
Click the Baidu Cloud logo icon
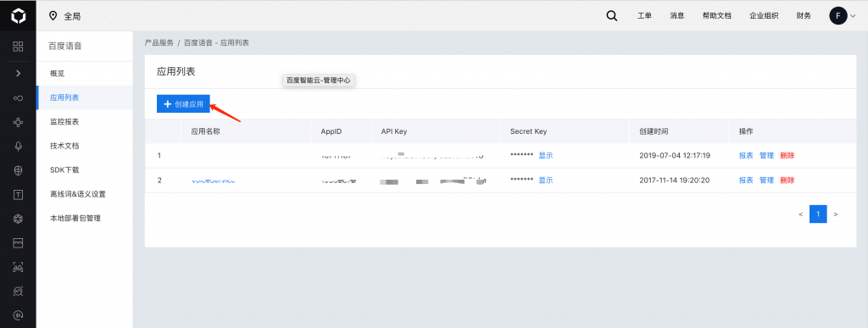[18, 17]
